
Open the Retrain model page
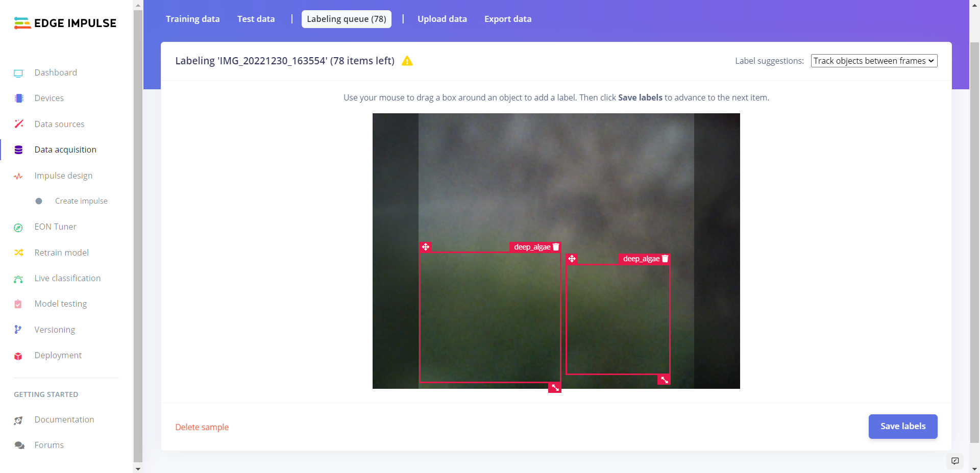(61, 253)
